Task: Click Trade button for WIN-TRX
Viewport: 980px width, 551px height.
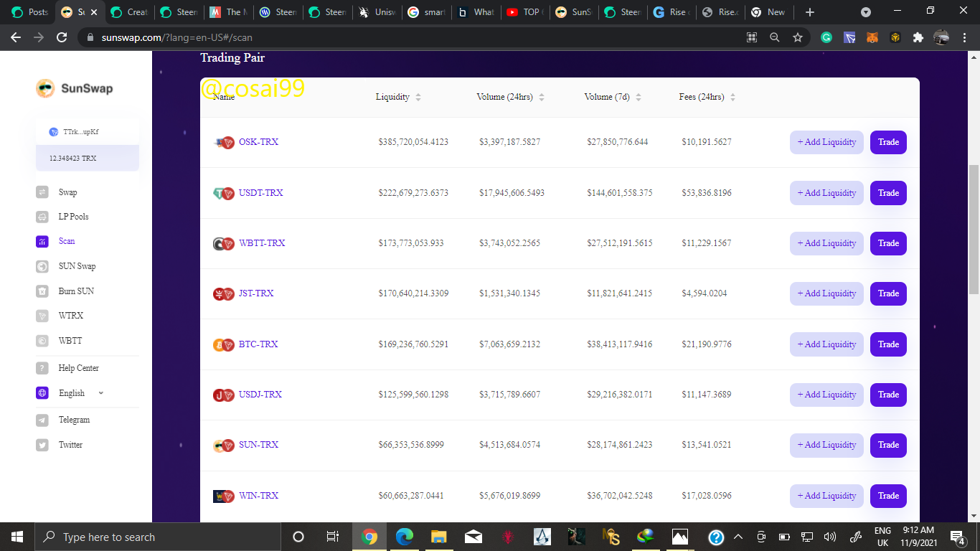Action: (x=888, y=496)
